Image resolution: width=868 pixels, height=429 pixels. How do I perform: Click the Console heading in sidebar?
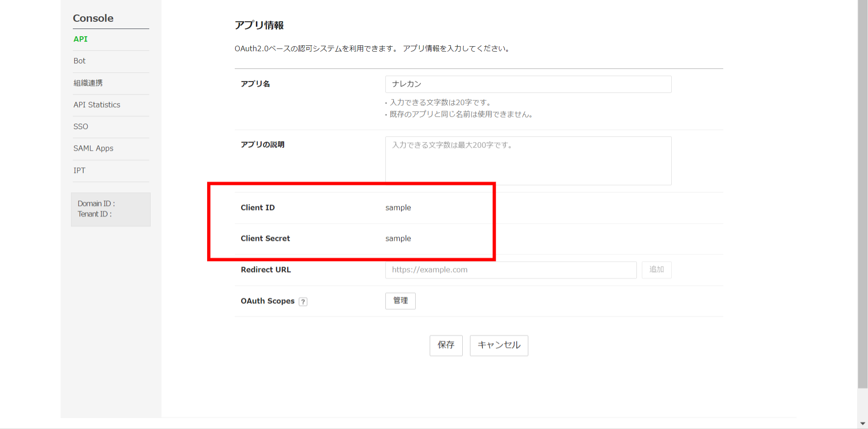93,18
